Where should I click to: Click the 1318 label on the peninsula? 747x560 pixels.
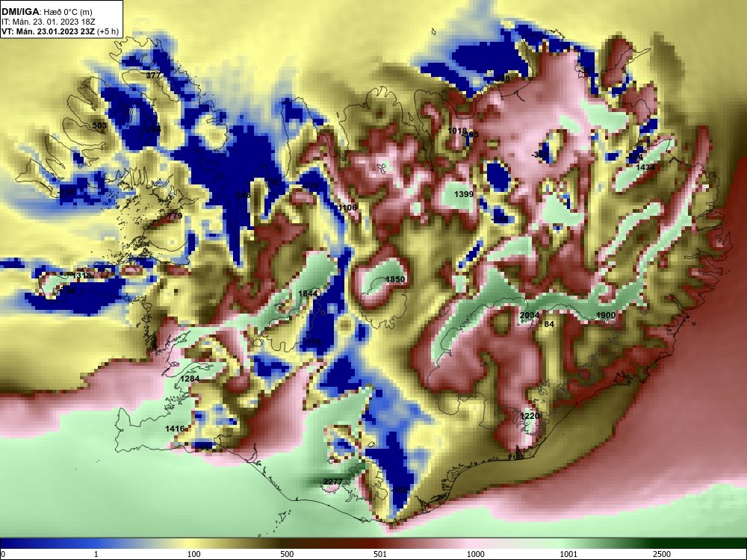[81, 276]
